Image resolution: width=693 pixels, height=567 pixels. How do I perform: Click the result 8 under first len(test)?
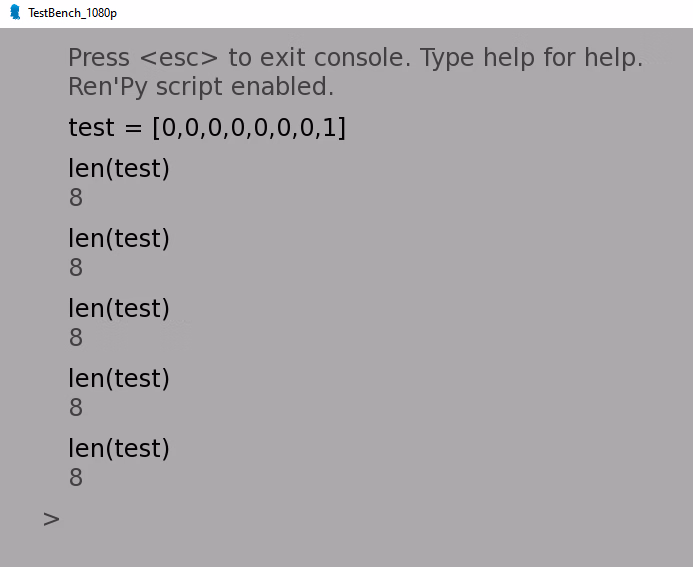[76, 197]
